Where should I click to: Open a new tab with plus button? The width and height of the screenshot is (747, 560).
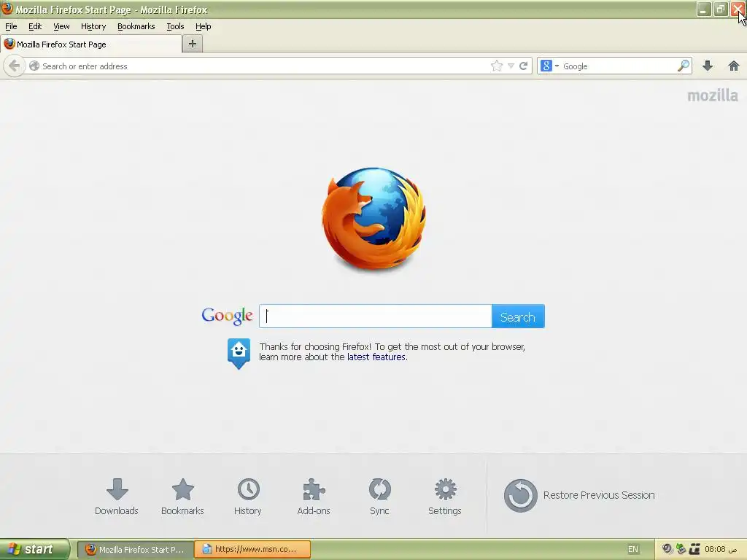coord(193,44)
